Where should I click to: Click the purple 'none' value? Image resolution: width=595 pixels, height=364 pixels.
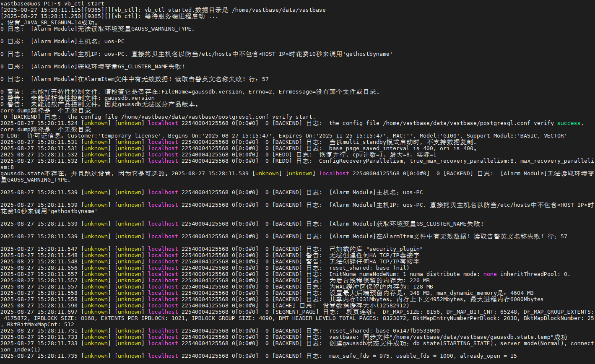(490, 274)
